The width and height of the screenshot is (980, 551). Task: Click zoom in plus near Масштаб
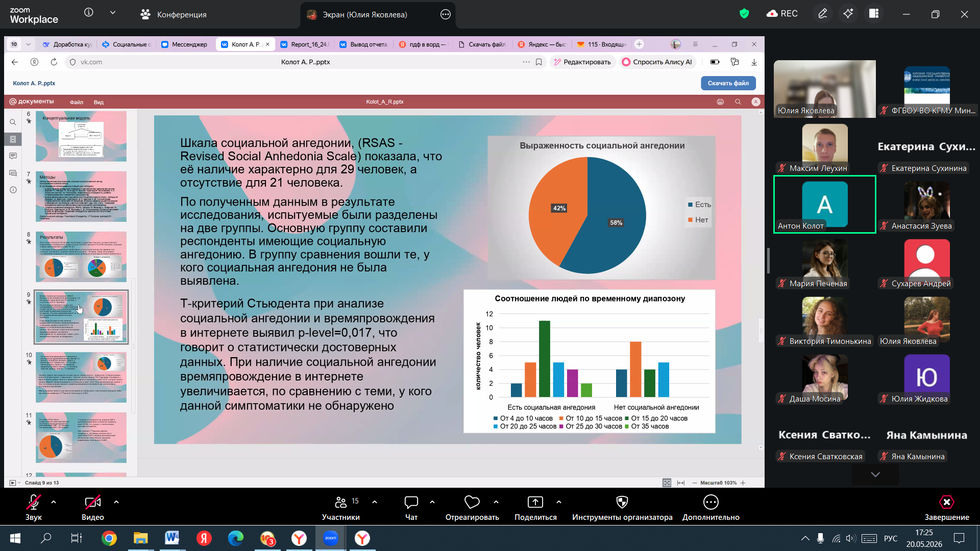[x=743, y=483]
